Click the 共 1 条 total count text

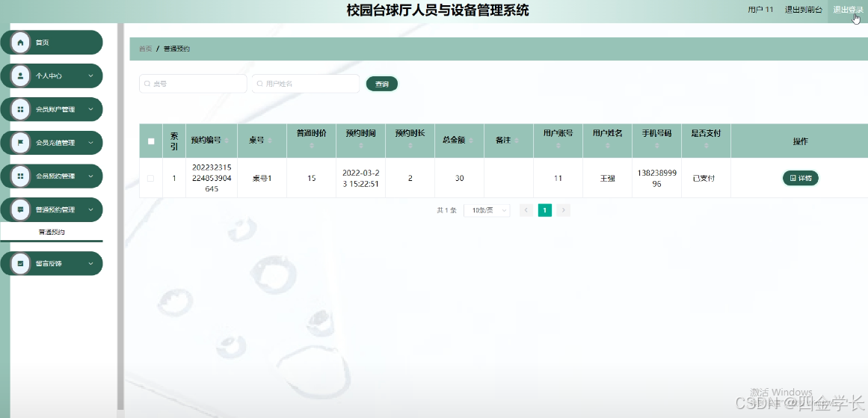pyautogui.click(x=447, y=210)
